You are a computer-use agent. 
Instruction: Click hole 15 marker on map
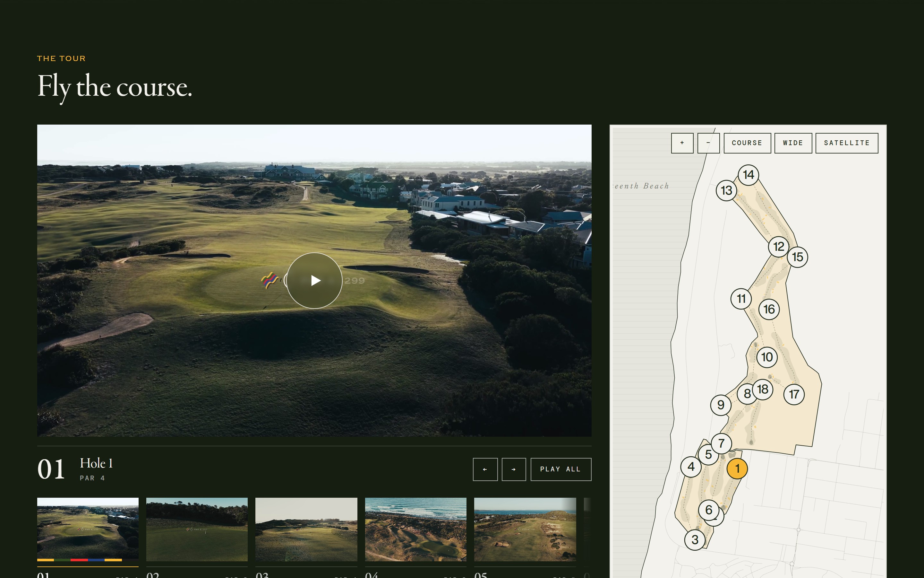coord(797,257)
